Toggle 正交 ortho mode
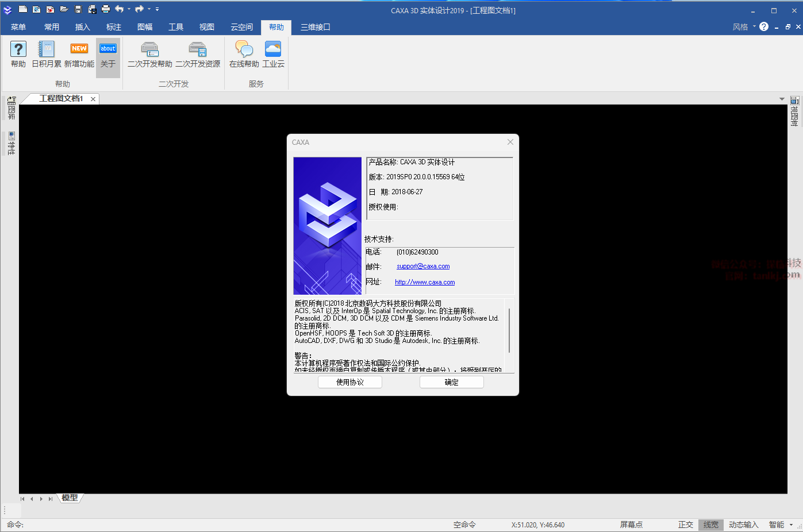 (685, 525)
